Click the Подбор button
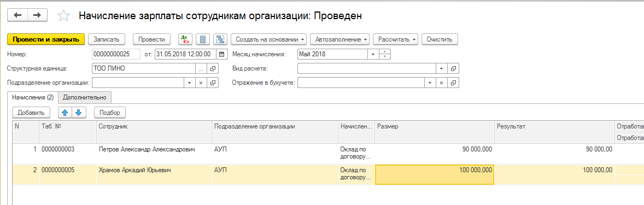The width and height of the screenshot is (644, 205). click(110, 112)
